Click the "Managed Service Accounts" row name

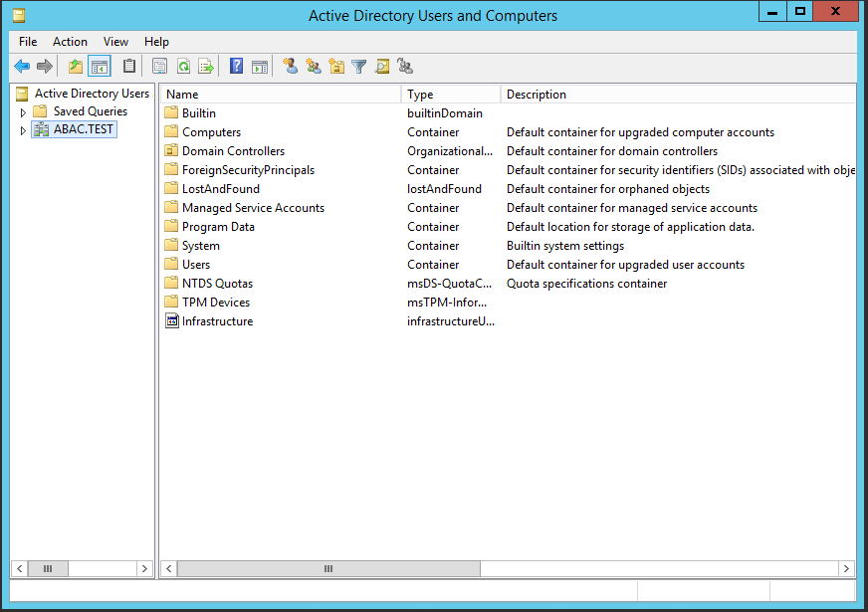(253, 208)
